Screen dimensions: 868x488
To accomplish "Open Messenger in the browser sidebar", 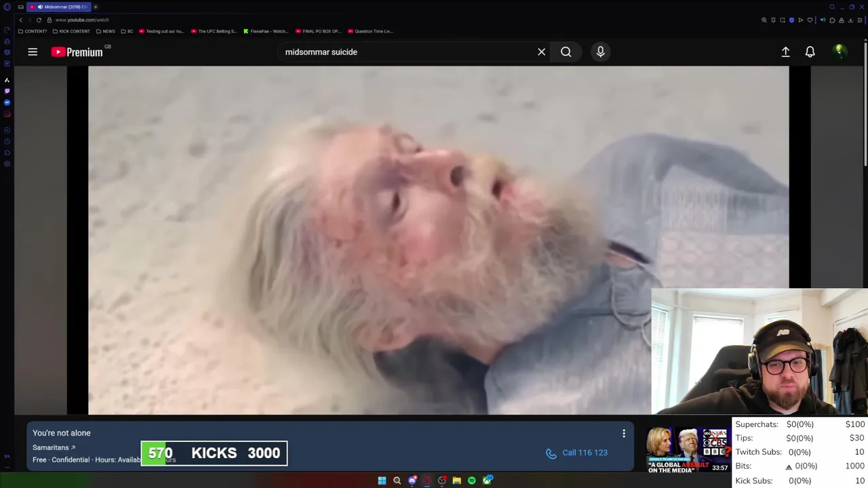I will (x=7, y=102).
